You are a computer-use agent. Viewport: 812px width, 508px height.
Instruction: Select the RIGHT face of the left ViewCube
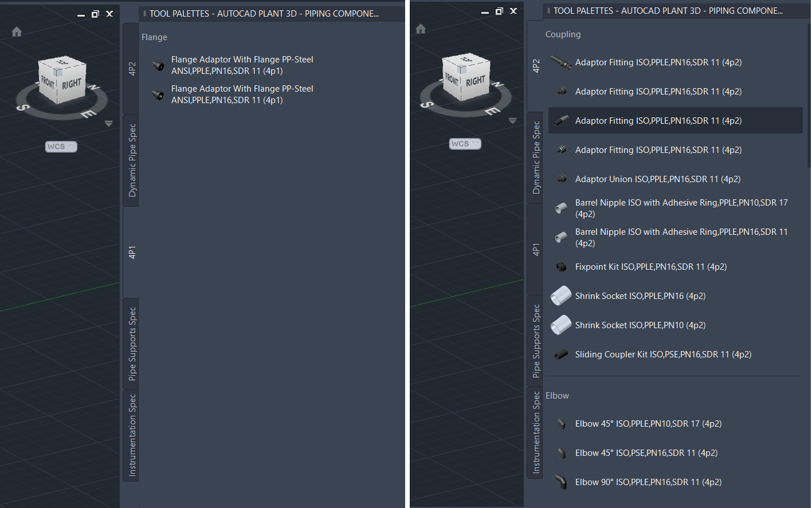pos(72,84)
